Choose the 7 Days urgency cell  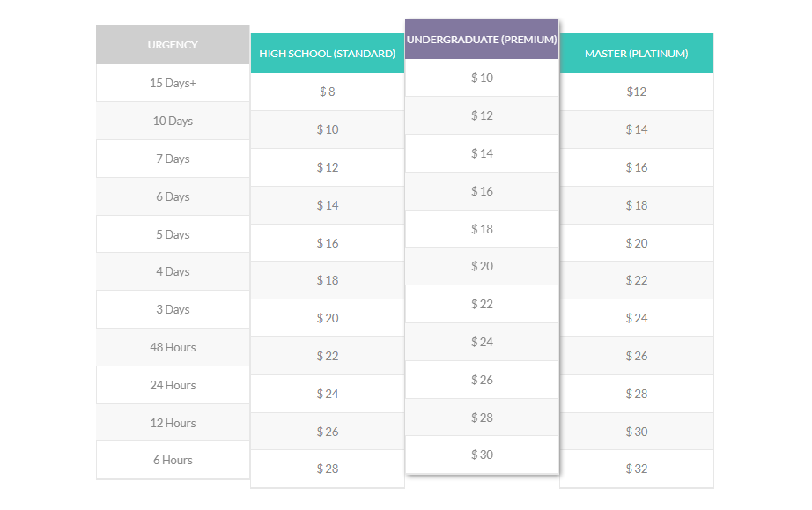tap(173, 159)
